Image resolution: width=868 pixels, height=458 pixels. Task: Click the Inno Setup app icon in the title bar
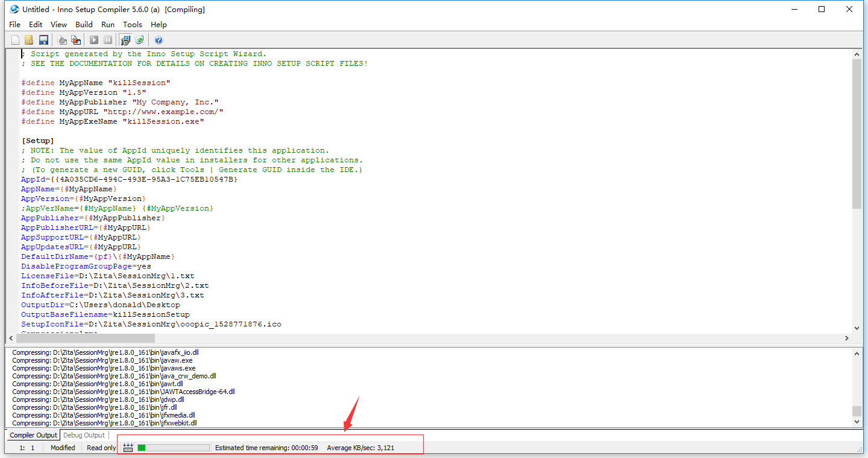(x=14, y=9)
